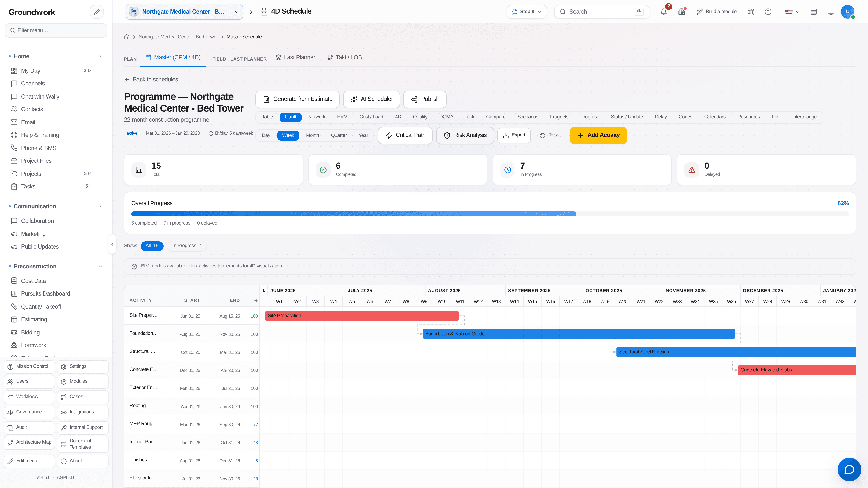Click the bug report icon
868x488 pixels.
coord(751,12)
